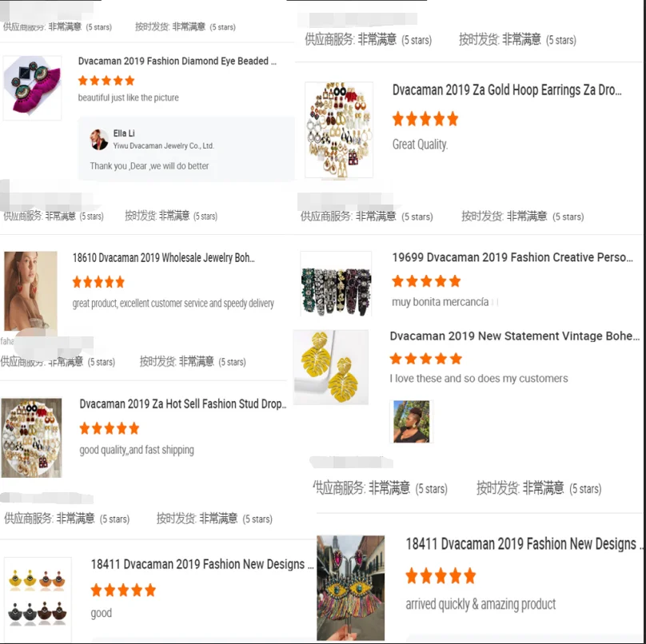Click the five stars above 'good' review
This screenshot has width=646, height=644.
click(123, 590)
